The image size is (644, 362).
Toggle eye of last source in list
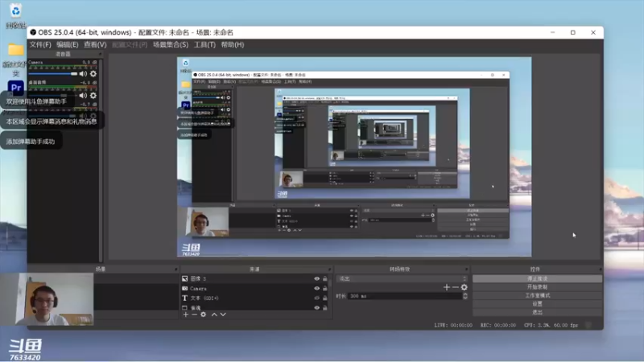click(316, 307)
